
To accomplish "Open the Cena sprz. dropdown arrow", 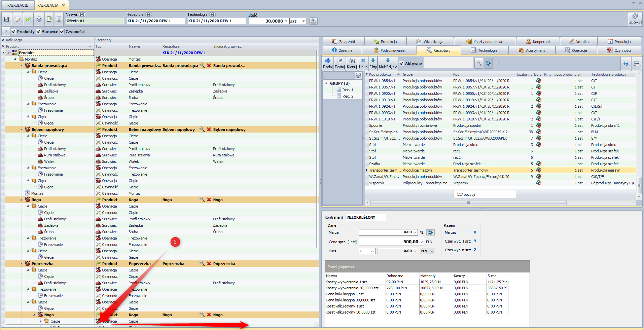I will [x=421, y=242].
